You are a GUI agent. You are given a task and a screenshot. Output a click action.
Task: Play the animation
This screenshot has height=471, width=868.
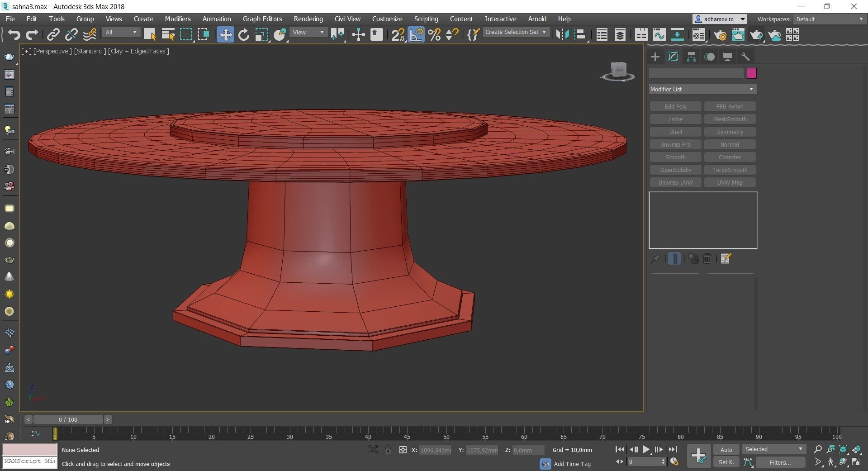click(x=646, y=449)
